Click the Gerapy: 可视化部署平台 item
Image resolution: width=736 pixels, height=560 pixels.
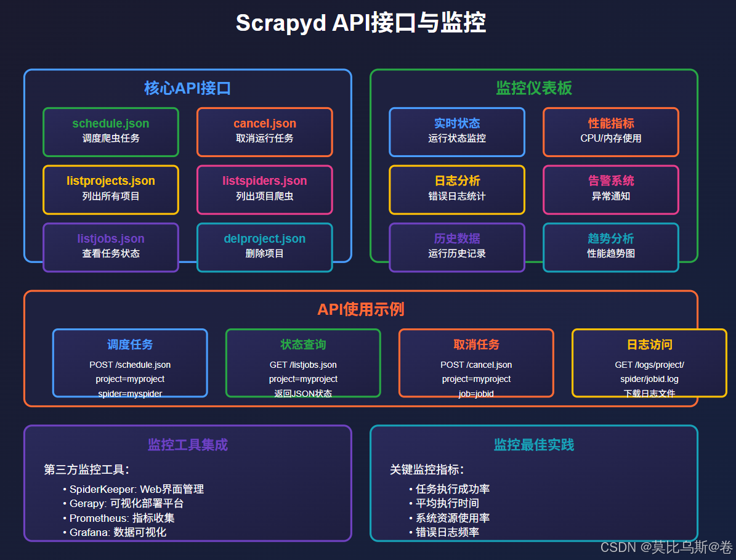(x=127, y=503)
